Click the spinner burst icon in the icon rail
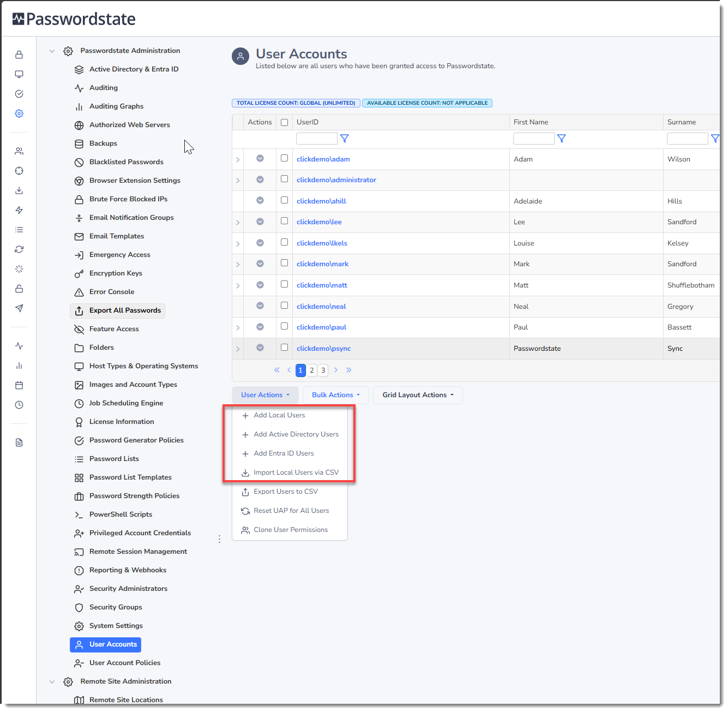The width and height of the screenshot is (728, 712). click(x=19, y=269)
